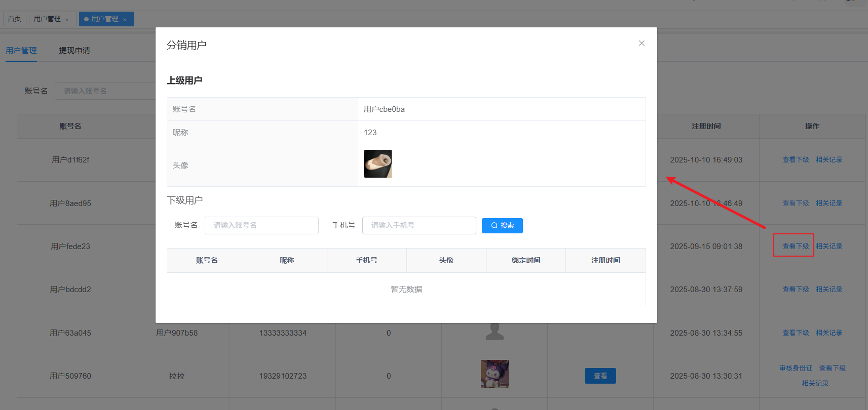Click the Kuromi avatar of 用户509760
This screenshot has width=868, height=410.
click(495, 374)
